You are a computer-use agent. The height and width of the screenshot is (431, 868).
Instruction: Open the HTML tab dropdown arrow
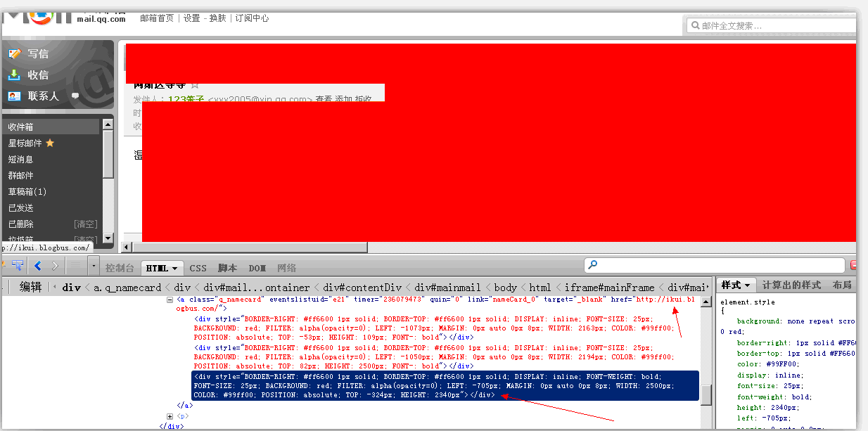point(176,269)
